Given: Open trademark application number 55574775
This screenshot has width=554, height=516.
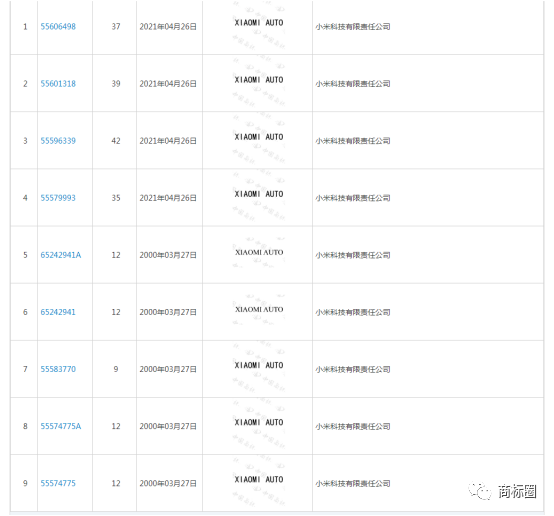Looking at the screenshot, I should (58, 483).
